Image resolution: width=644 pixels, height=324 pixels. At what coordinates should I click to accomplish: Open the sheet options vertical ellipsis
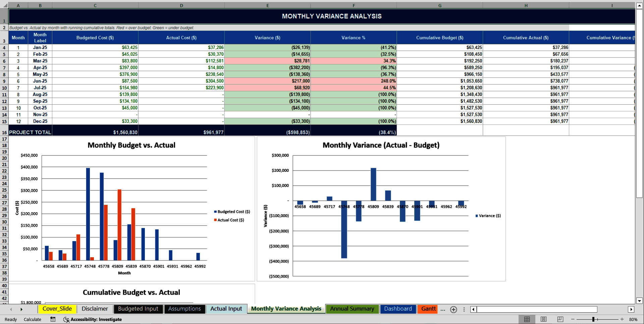pos(464,309)
